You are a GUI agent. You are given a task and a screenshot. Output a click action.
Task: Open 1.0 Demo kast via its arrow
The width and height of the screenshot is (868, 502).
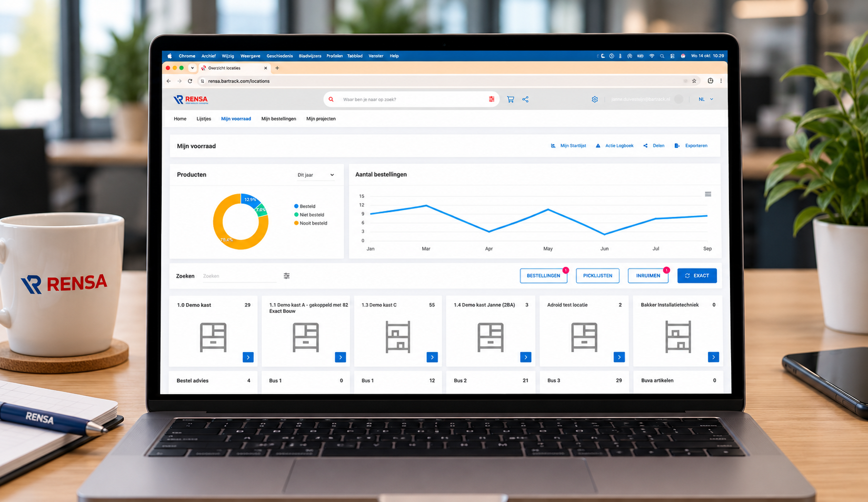248,357
